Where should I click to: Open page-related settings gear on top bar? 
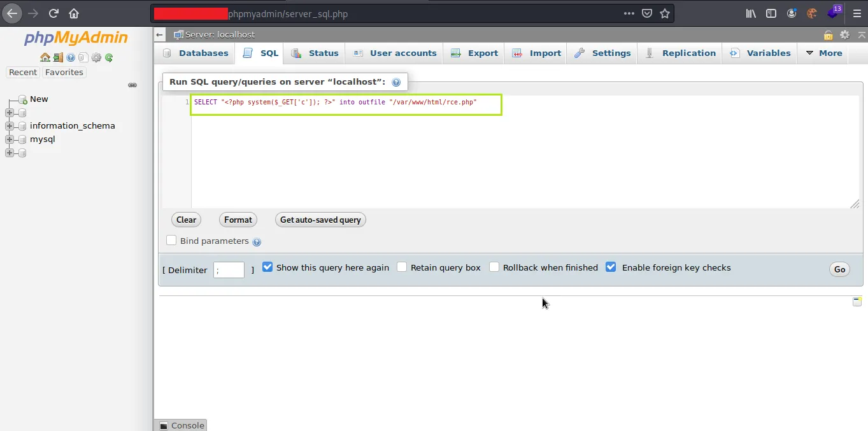coord(844,35)
